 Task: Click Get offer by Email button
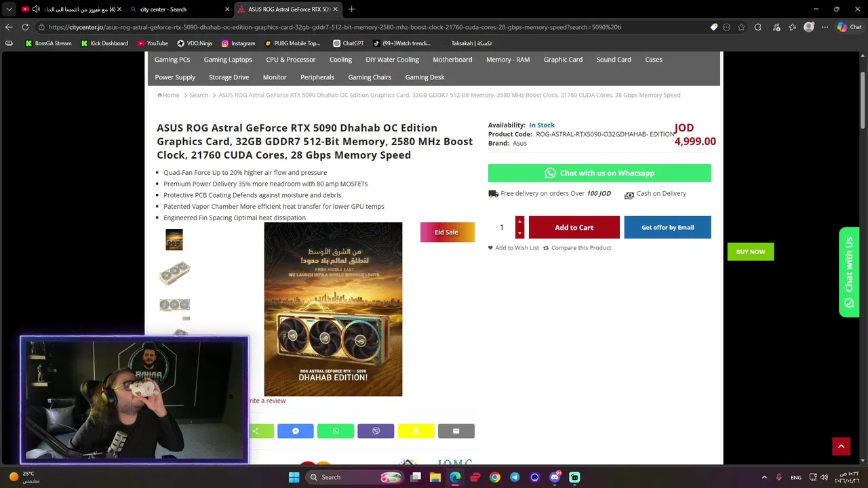tap(667, 228)
